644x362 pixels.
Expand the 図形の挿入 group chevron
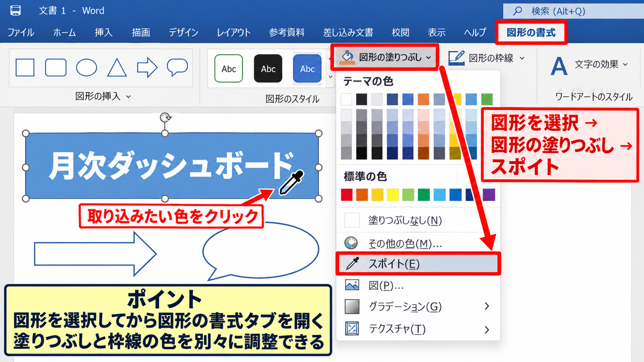(x=128, y=97)
